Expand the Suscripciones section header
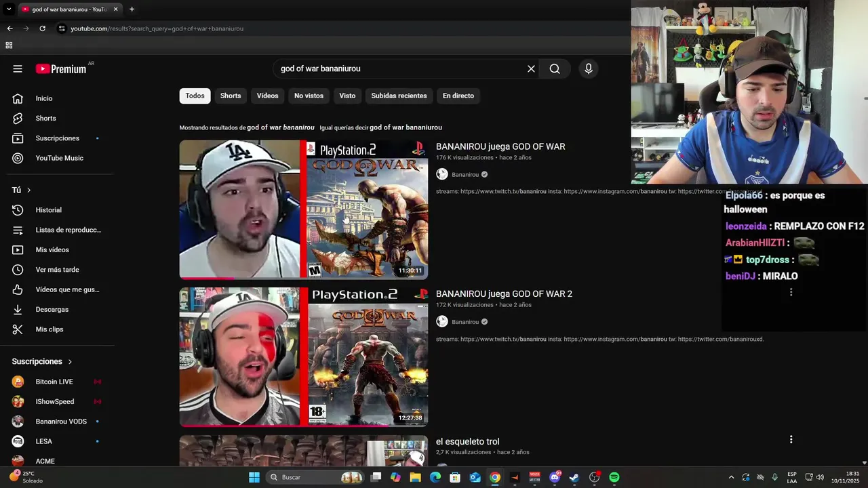 point(42,362)
